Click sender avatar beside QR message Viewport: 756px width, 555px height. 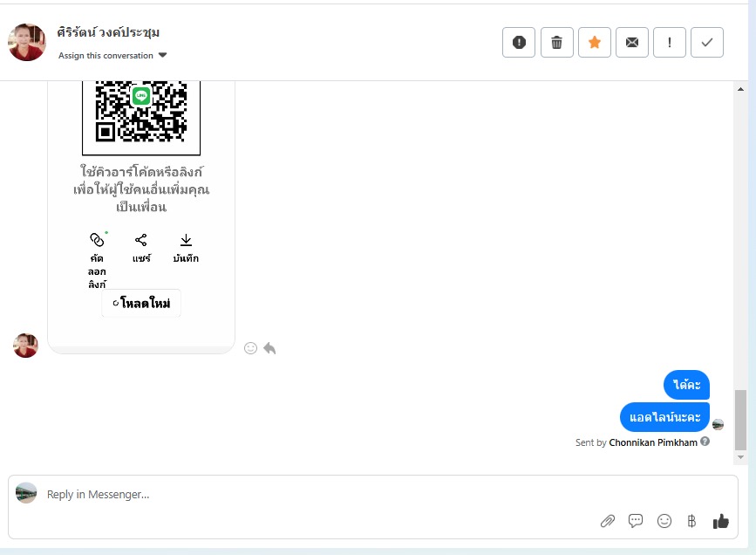[25, 345]
